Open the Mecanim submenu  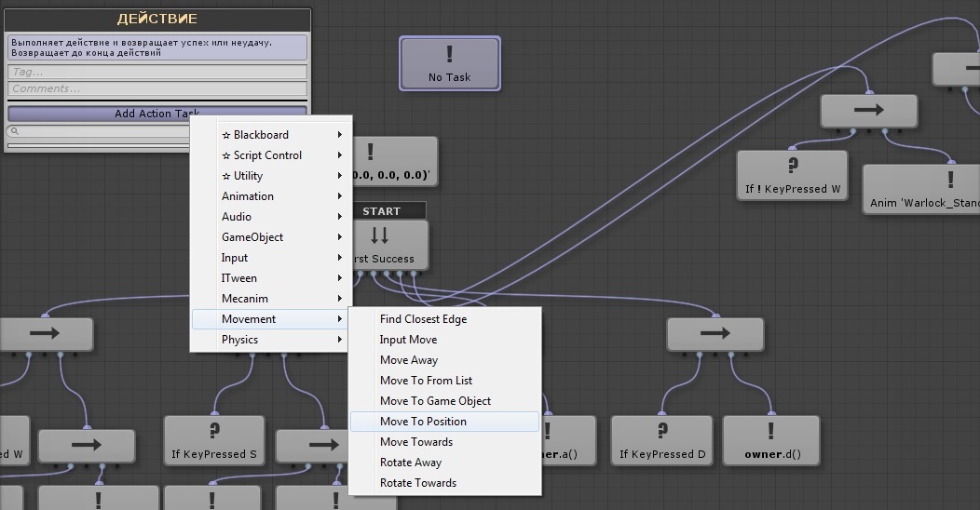pyautogui.click(x=271, y=299)
